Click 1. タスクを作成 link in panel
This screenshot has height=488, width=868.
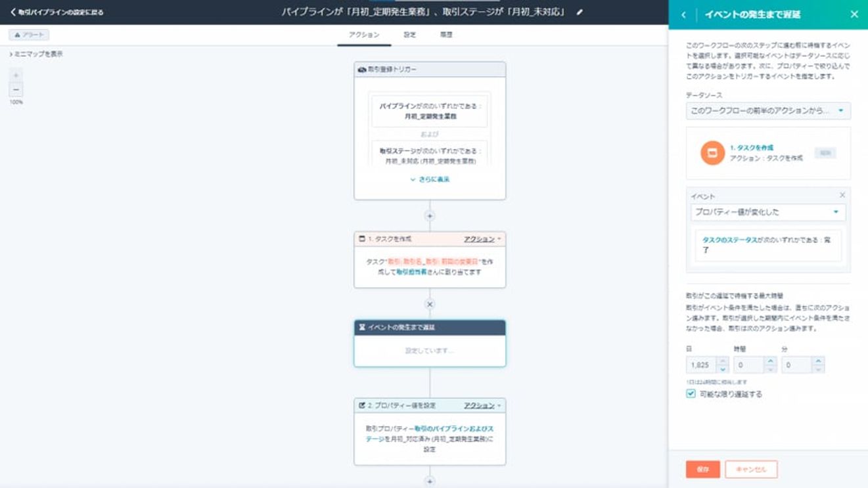[752, 148]
